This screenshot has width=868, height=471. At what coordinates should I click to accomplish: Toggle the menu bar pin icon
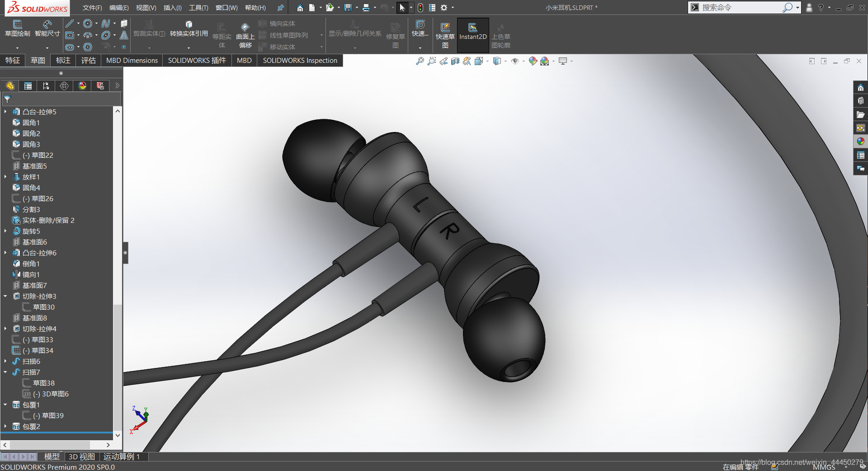(281, 8)
